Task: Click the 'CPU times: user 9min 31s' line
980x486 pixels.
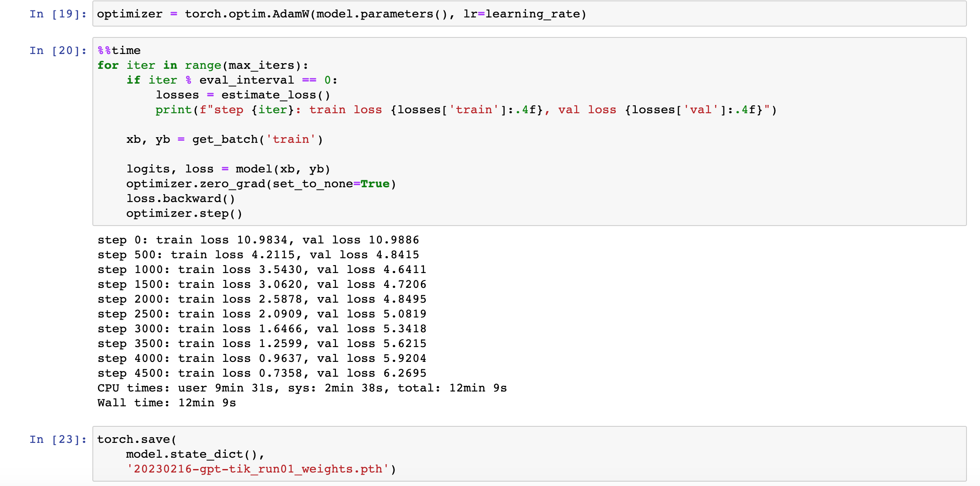Action: [x=302, y=388]
